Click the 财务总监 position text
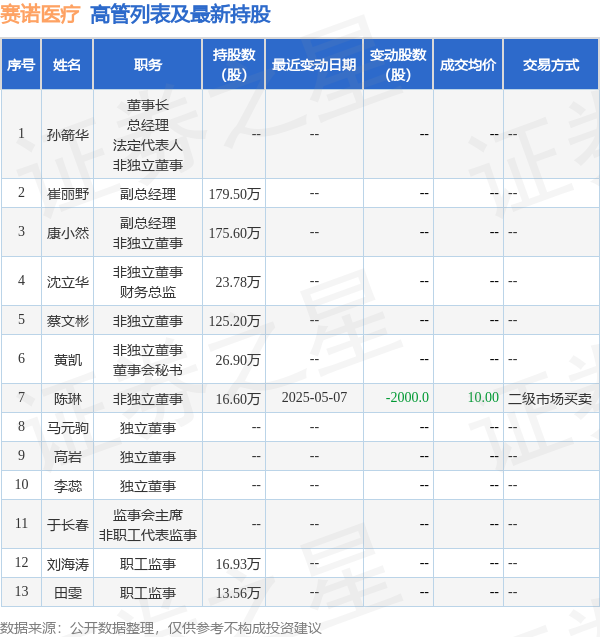 point(148,292)
